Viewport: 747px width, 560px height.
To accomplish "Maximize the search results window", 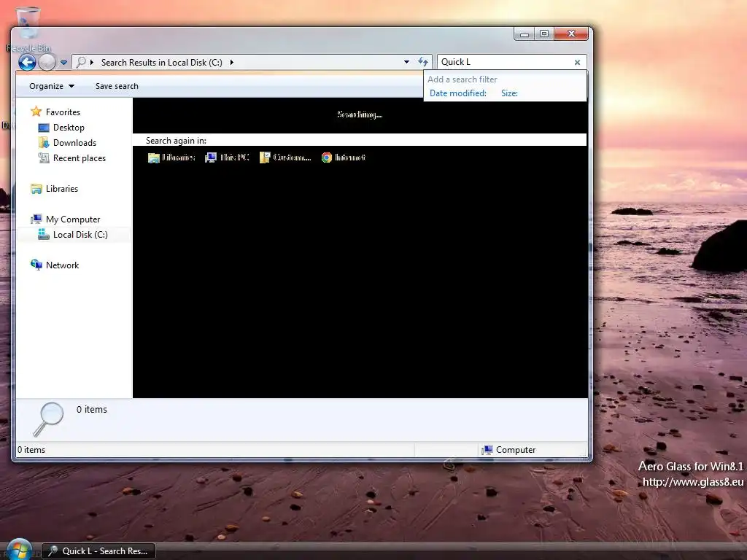I will 544,34.
